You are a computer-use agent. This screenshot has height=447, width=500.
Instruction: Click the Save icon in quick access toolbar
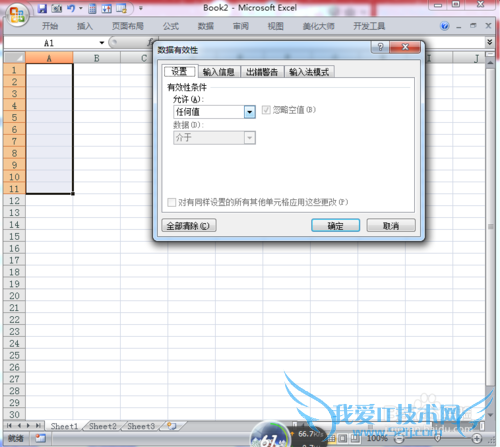click(x=42, y=8)
